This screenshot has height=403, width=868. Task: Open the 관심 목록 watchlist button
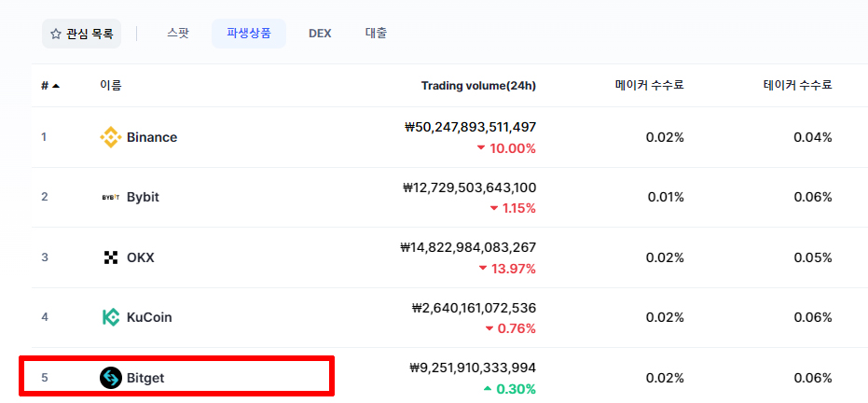pyautogui.click(x=81, y=34)
